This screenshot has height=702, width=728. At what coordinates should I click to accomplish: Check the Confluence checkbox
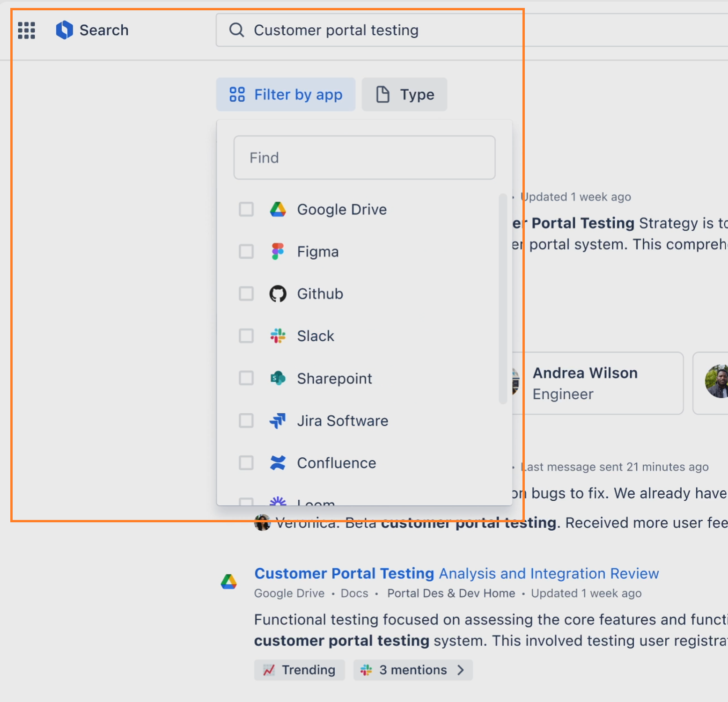[x=246, y=463]
